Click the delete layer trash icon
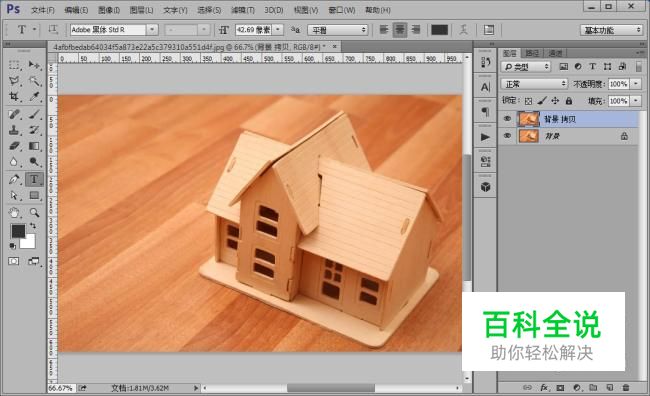This screenshot has width=650, height=396. pyautogui.click(x=626, y=388)
